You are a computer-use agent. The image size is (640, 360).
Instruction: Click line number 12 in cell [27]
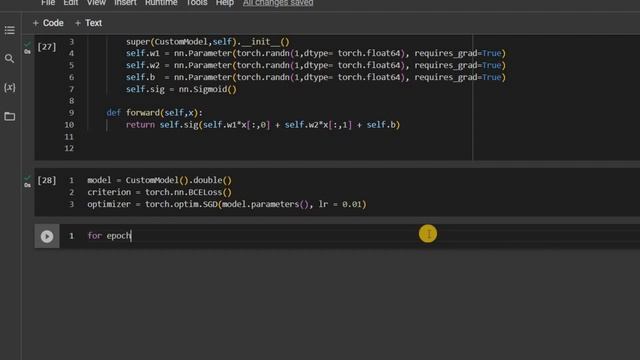click(x=69, y=149)
